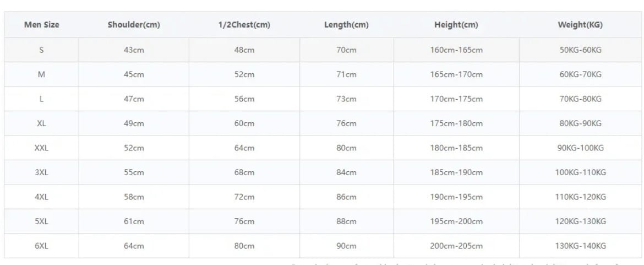Click the Men Size column header
644x265 pixels.
[41, 25]
